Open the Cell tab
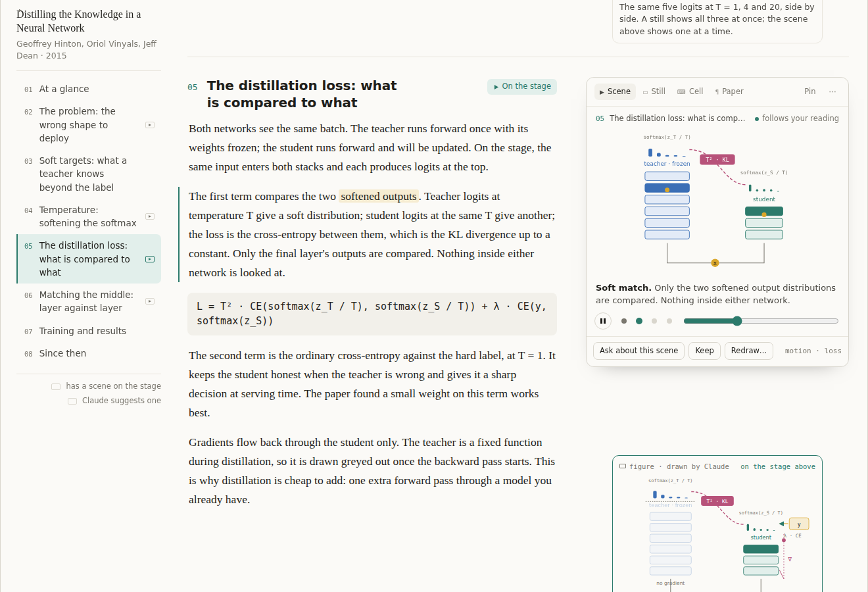The width and height of the screenshot is (868, 592). pos(690,91)
